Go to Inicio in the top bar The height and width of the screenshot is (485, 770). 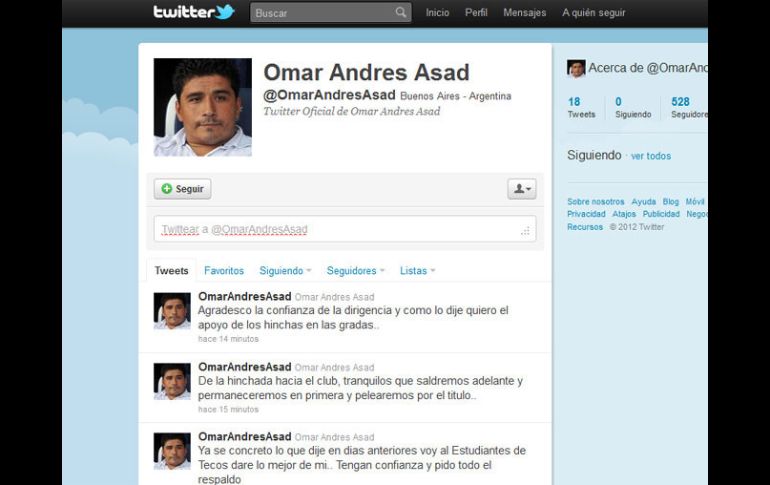pyautogui.click(x=438, y=13)
